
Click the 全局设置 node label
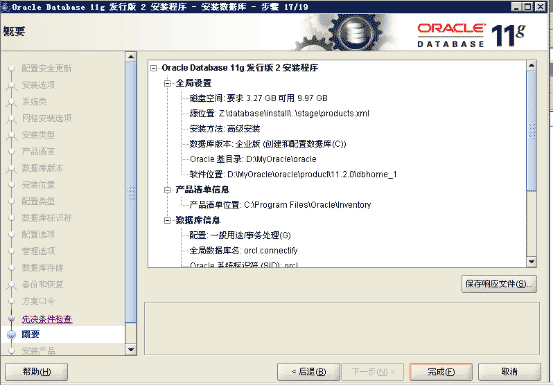click(x=193, y=83)
